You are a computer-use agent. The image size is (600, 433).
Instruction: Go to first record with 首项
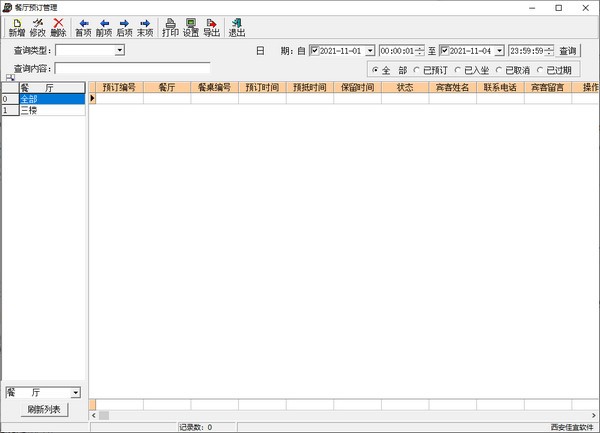pos(83,27)
